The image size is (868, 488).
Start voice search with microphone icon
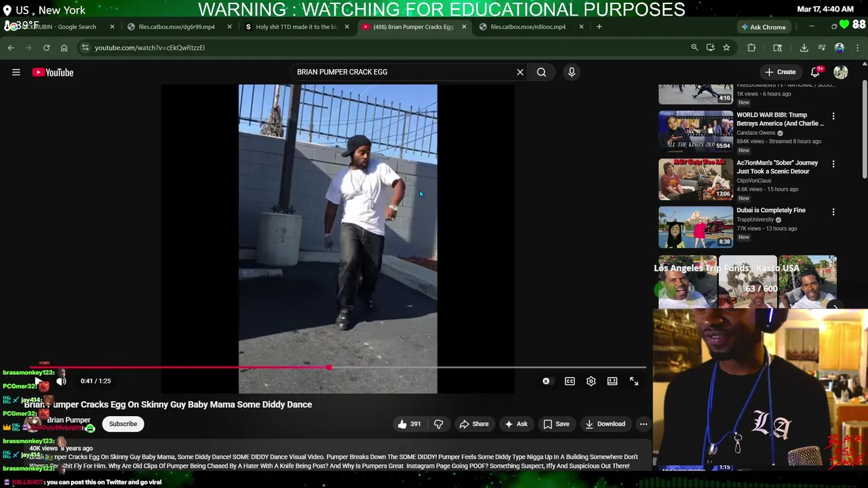572,72
